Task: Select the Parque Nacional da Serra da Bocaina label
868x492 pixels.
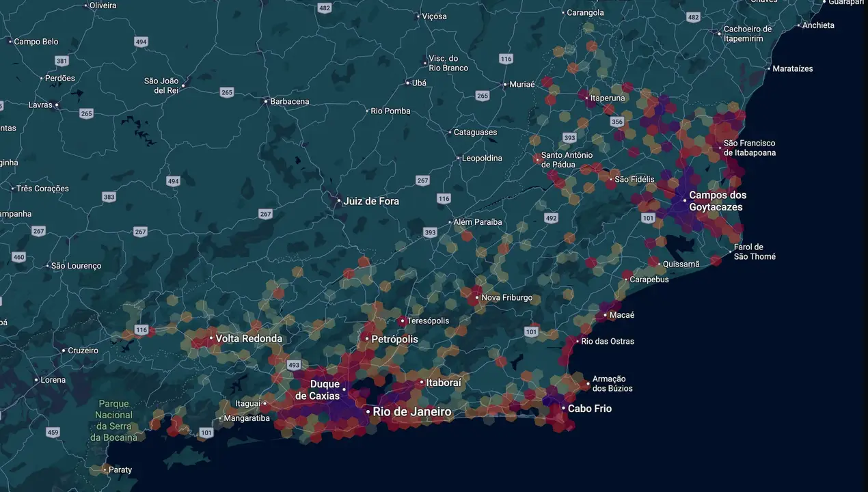Action: 114,420
